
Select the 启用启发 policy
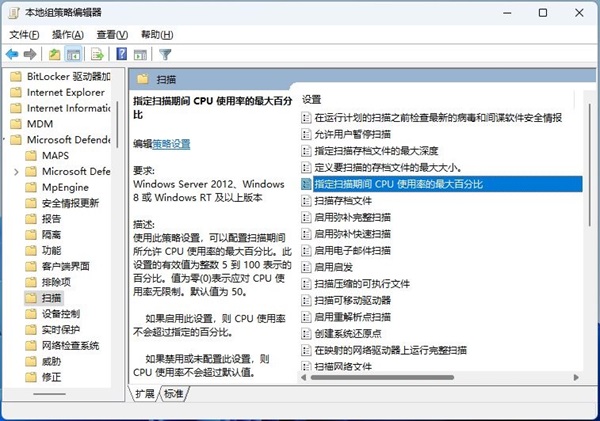click(327, 267)
